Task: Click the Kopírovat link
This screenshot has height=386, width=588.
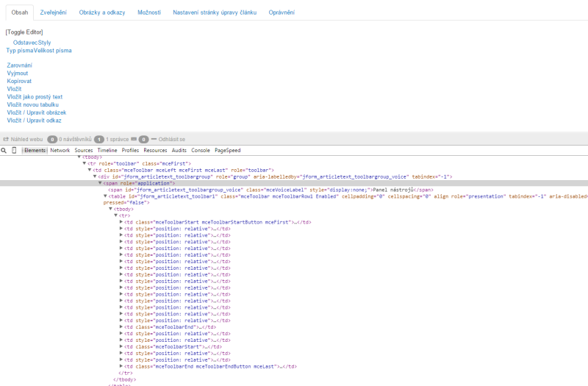Action: click(19, 81)
